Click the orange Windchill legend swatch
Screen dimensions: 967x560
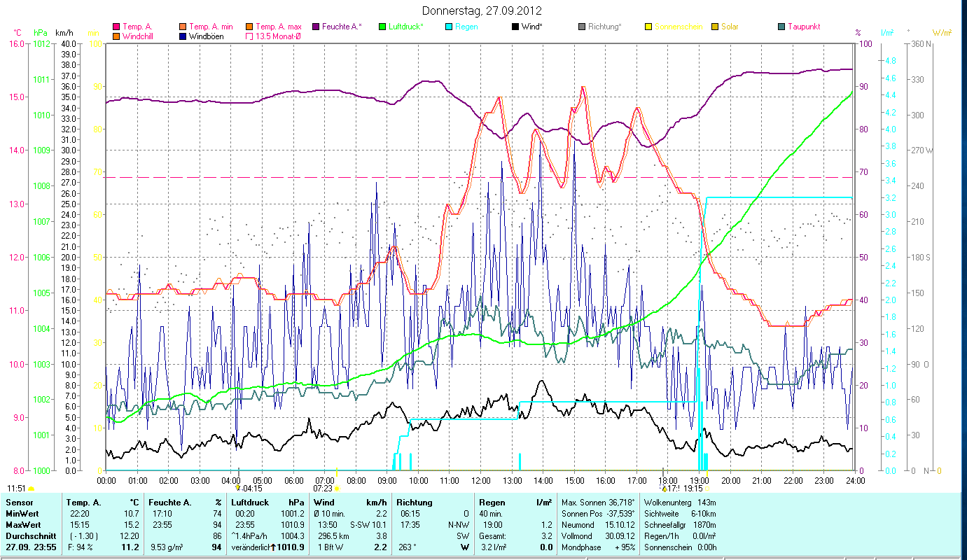click(x=116, y=36)
